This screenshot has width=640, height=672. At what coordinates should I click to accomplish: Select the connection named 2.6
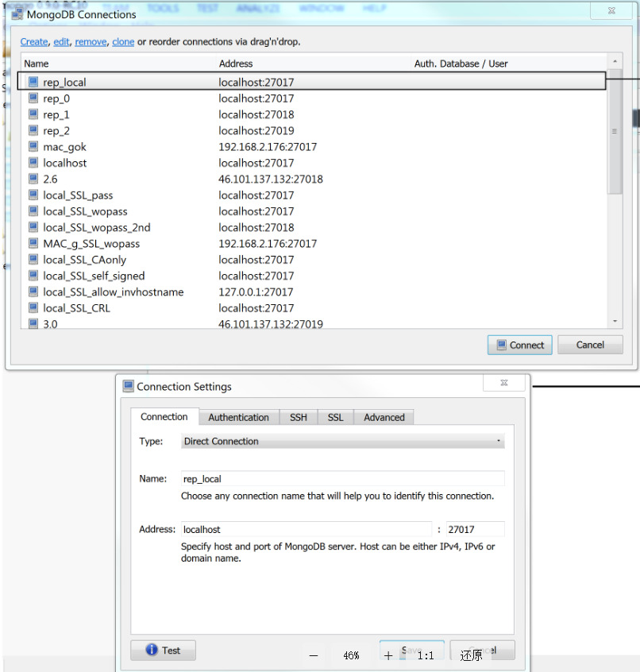50,180
